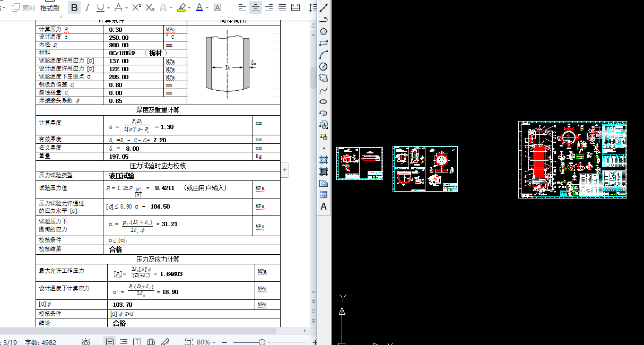Select the CAD Insert Block tool
Screen dimensions: 644x345
click(x=324, y=125)
